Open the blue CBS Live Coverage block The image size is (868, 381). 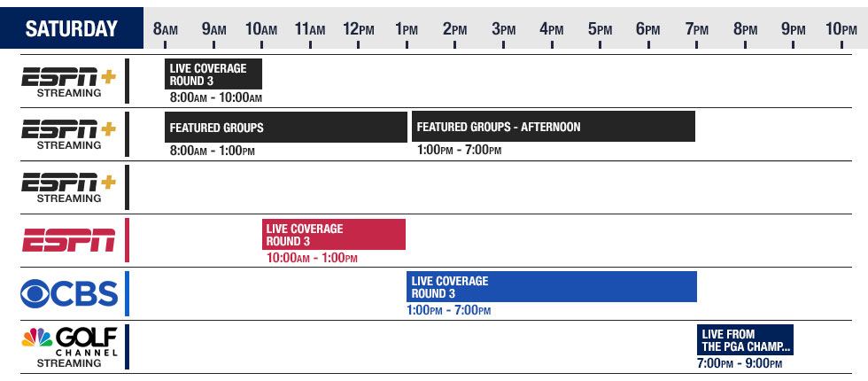(x=552, y=287)
